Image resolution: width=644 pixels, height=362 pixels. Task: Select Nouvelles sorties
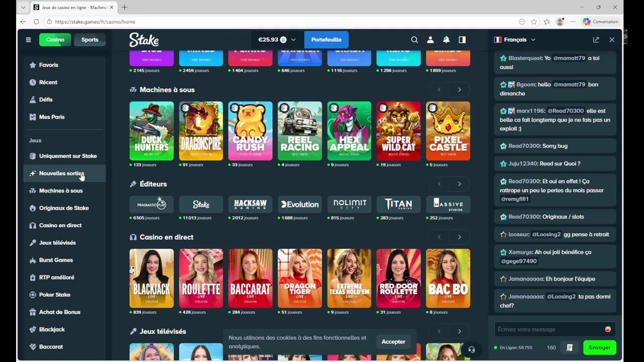(64, 173)
